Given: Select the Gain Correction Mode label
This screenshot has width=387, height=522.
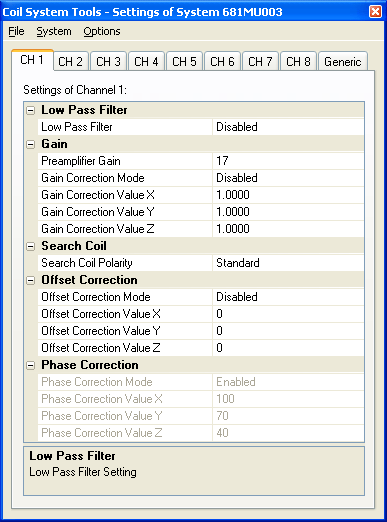Looking at the screenshot, I should [x=93, y=178].
